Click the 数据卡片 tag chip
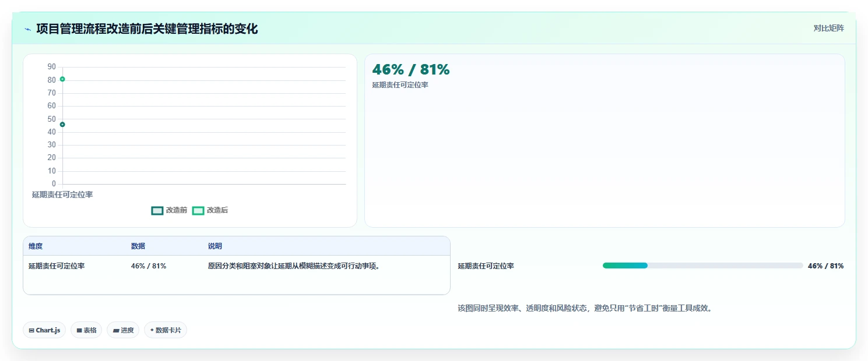868x361 pixels. [x=166, y=330]
